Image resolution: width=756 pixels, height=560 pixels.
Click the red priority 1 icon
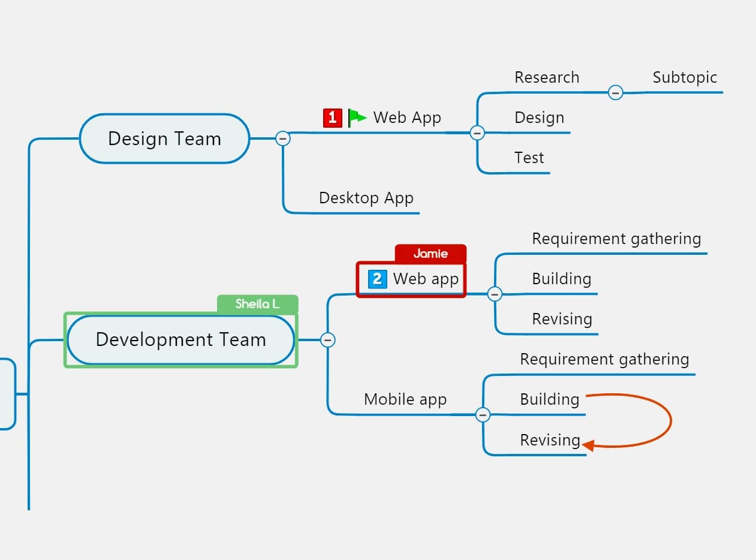click(x=333, y=118)
